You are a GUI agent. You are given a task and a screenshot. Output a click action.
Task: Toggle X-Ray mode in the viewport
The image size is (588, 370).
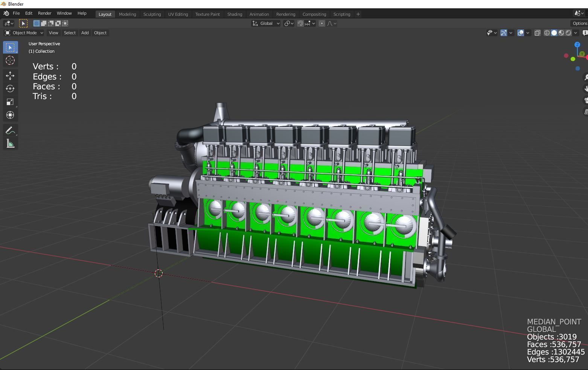pyautogui.click(x=538, y=33)
